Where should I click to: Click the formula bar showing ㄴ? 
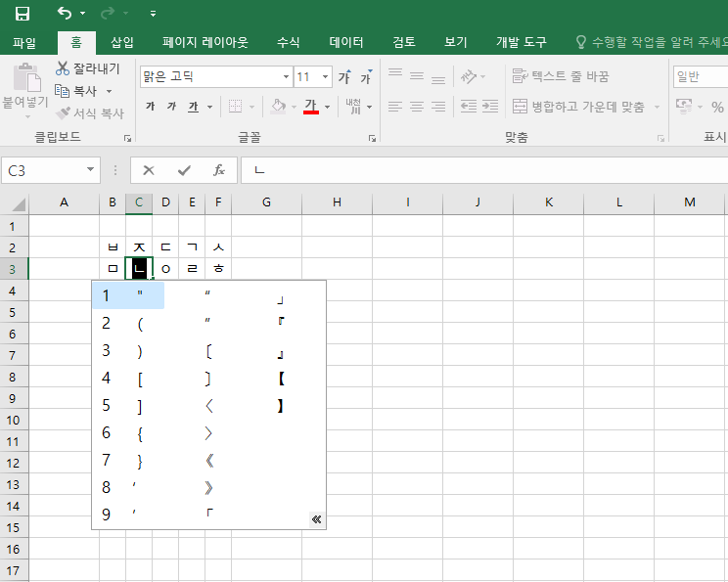pyautogui.click(x=484, y=170)
